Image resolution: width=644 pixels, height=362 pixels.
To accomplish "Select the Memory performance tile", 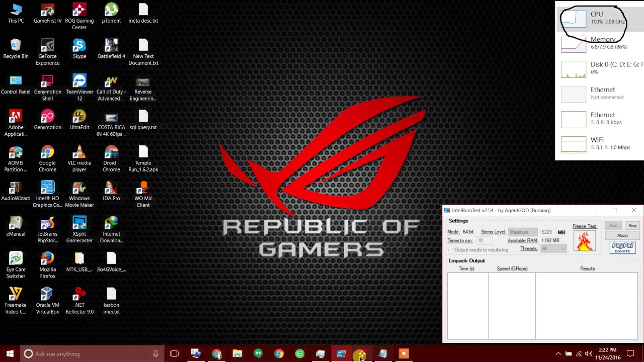I will (x=600, y=43).
